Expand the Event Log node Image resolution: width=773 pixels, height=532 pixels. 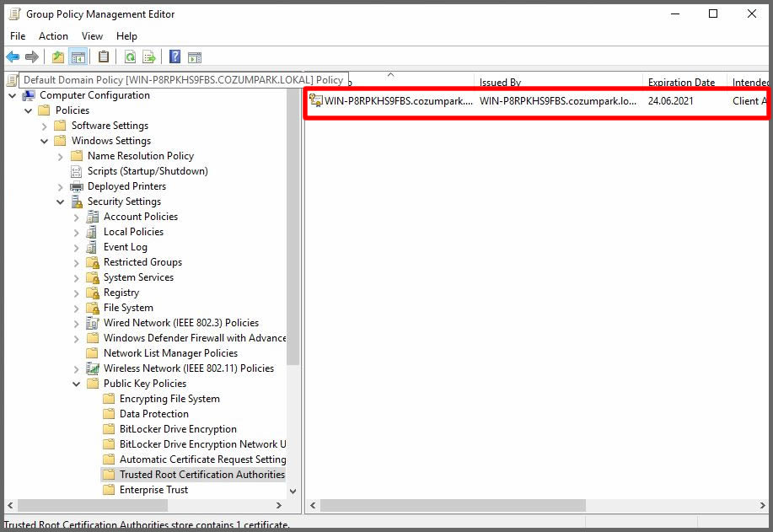point(76,248)
